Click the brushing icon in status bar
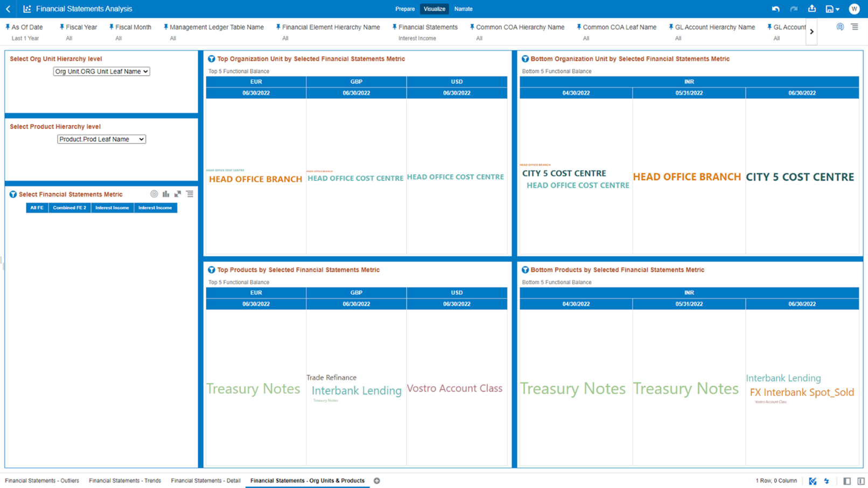868x488 pixels. [x=813, y=481]
